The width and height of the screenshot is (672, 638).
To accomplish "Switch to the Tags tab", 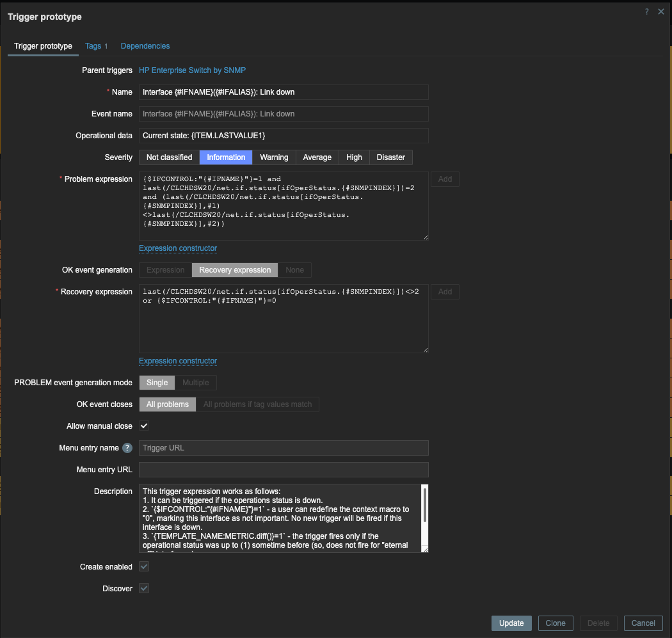I will 96,46.
